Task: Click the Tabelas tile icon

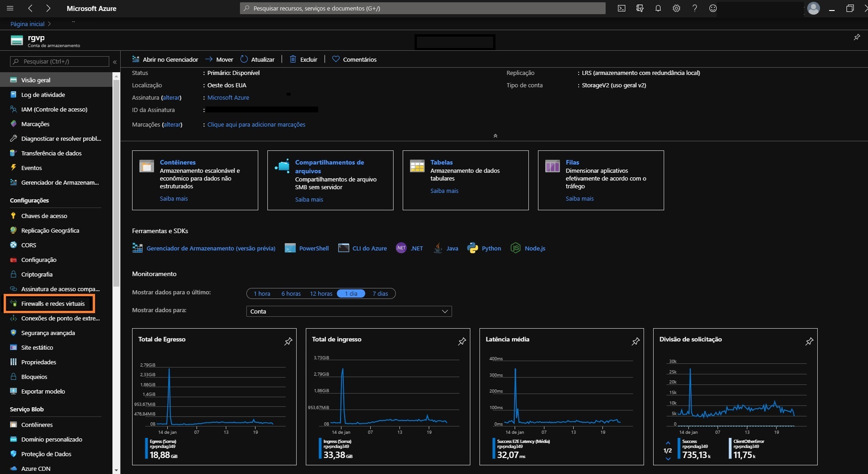Action: pos(417,166)
